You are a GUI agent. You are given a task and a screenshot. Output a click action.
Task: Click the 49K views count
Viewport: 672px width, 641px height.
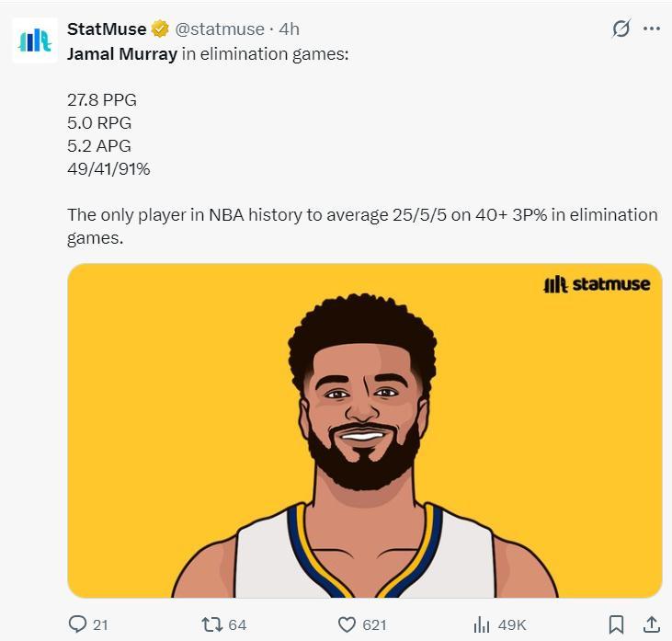click(512, 624)
